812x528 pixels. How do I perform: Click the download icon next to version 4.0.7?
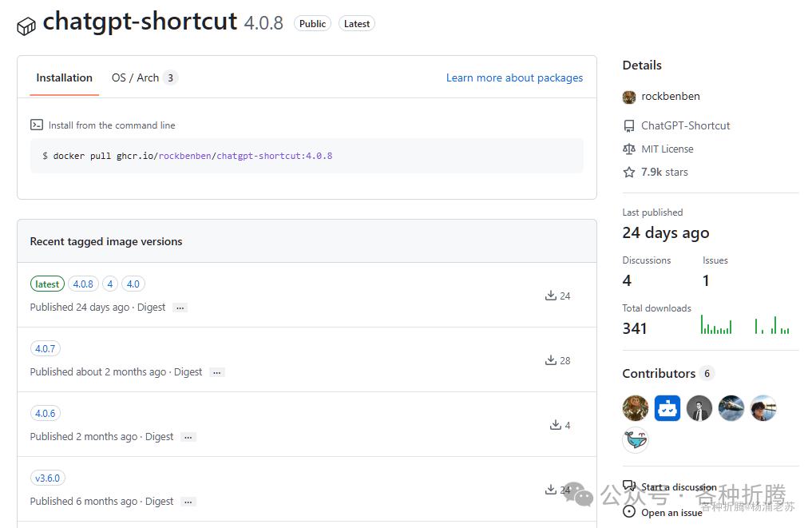(x=551, y=359)
